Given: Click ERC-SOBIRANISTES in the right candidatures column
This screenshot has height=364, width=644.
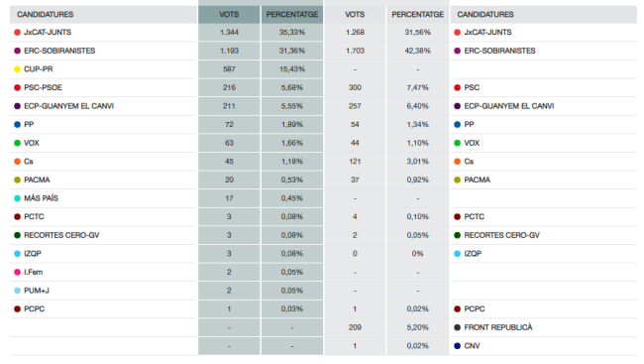Looking at the screenshot, I should pos(499,51).
